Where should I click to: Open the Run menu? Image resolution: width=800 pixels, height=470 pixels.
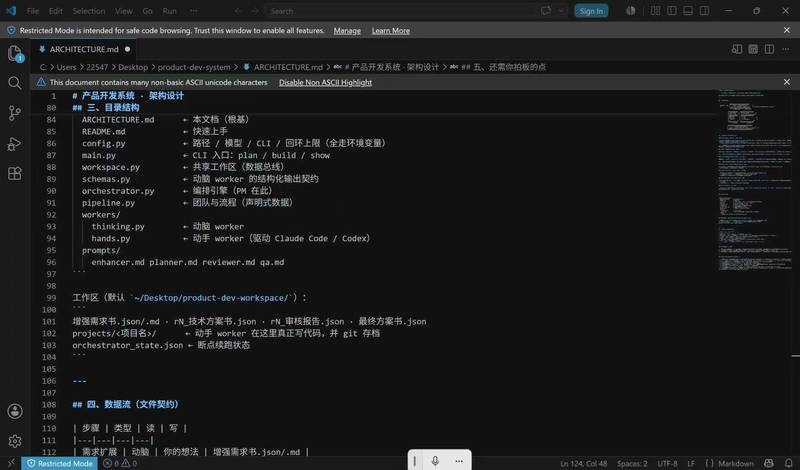point(169,11)
